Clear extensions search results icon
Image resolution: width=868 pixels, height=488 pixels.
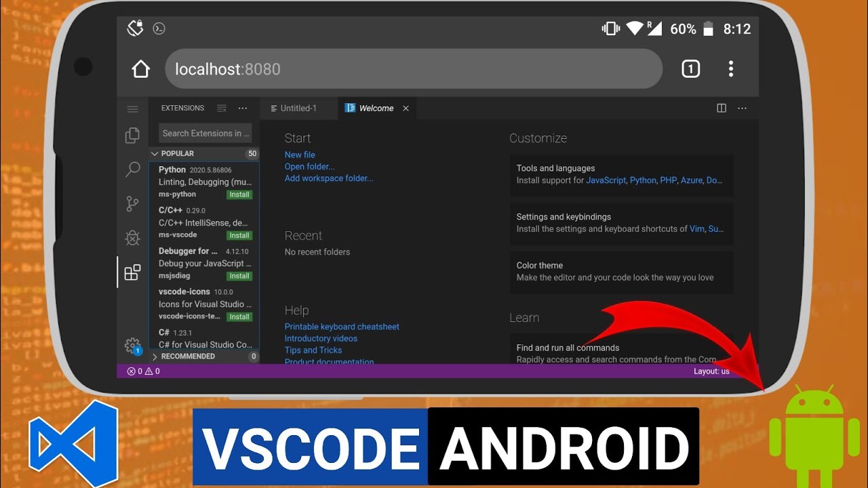[221, 108]
